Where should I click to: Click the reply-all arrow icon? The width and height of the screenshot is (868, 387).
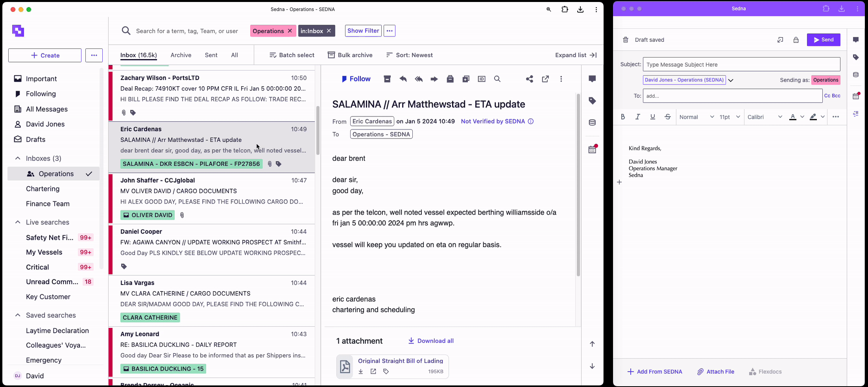click(419, 79)
